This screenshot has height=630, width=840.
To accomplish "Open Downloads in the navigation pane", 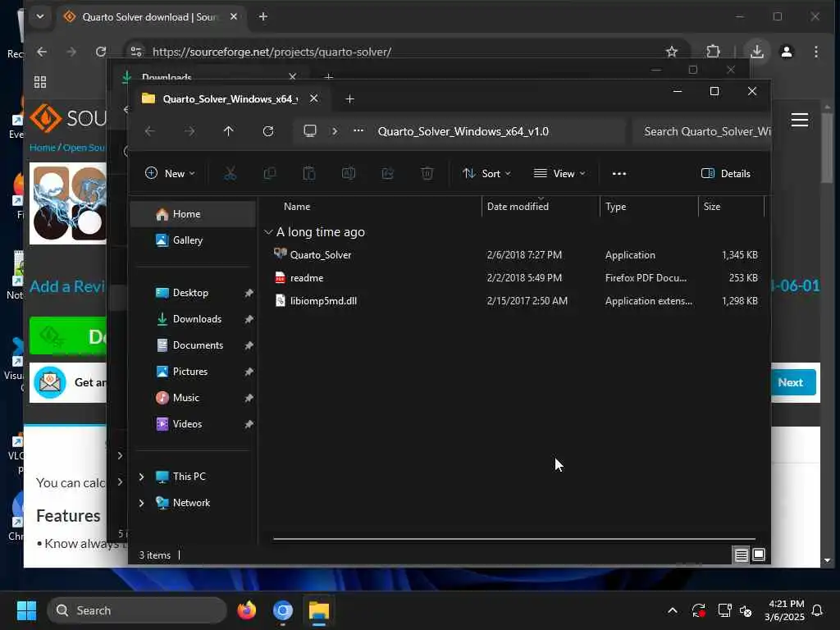I will [193, 319].
